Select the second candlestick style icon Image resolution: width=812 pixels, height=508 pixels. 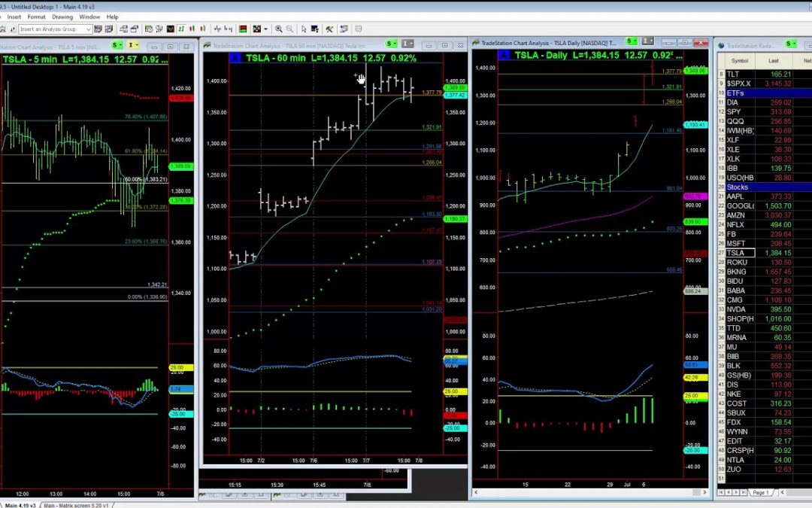[203, 29]
